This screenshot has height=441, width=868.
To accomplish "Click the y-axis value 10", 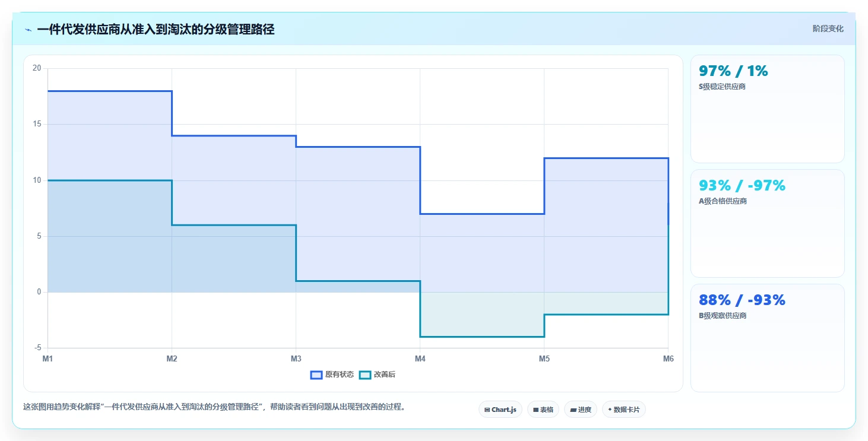I will coord(37,180).
